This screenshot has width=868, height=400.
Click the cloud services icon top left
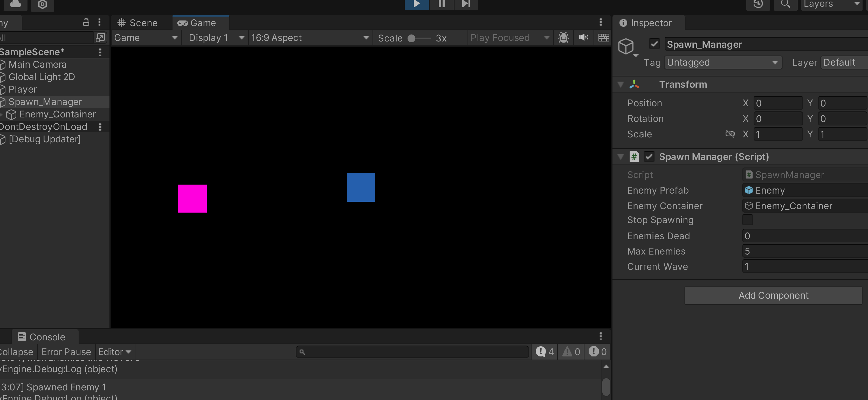(15, 4)
